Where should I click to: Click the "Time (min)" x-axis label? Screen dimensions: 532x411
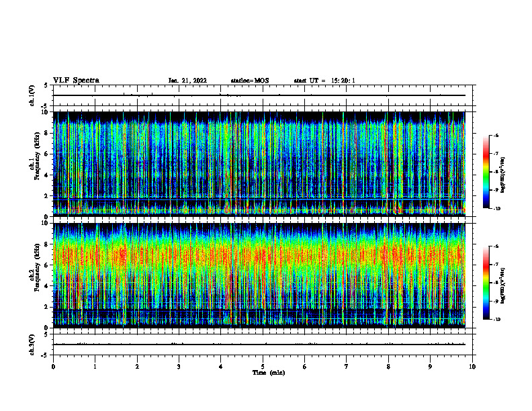pyautogui.click(x=269, y=373)
